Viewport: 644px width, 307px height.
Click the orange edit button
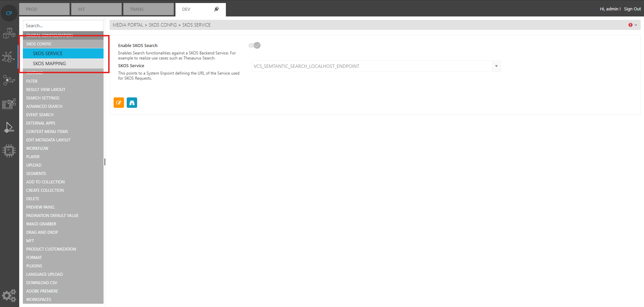click(119, 103)
